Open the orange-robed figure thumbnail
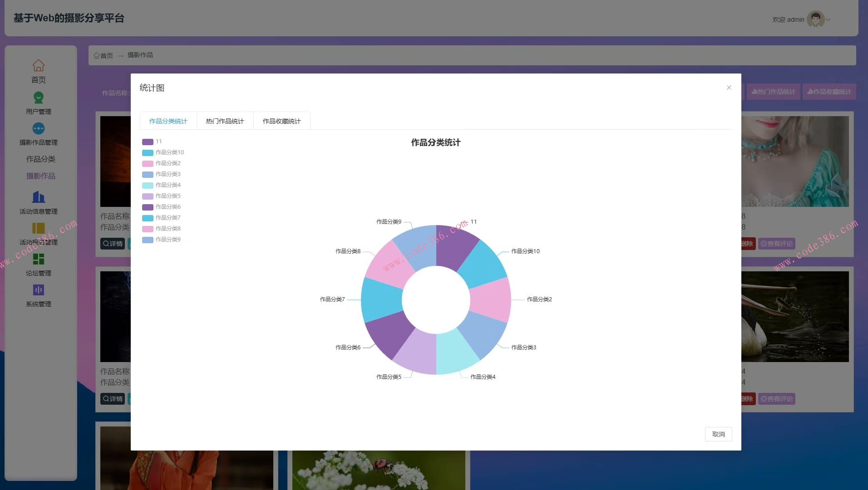The image size is (868, 490). click(x=187, y=470)
